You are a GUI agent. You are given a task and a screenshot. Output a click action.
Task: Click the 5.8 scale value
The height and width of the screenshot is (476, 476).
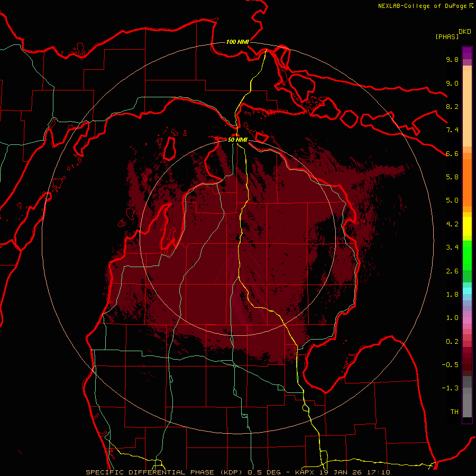click(452, 177)
